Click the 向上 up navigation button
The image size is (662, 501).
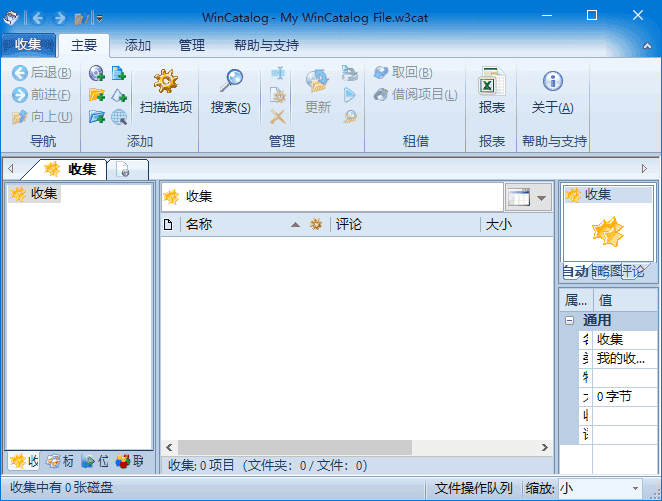(41, 117)
